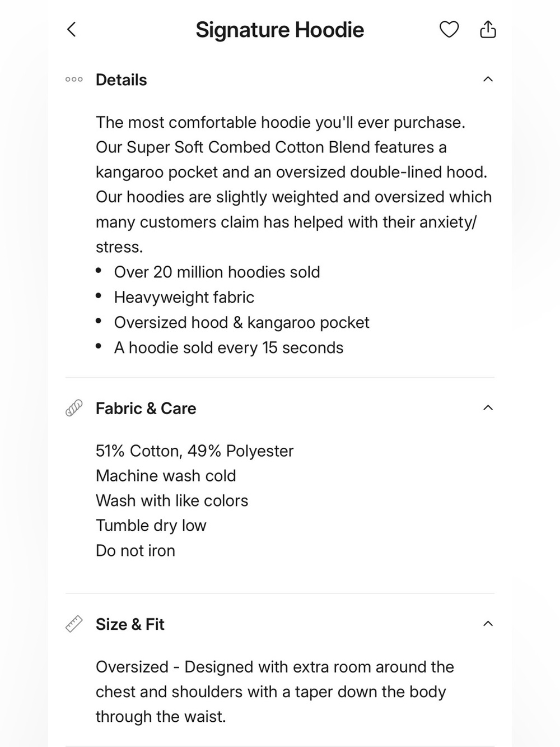Open the share icon
This screenshot has height=747, width=560.
click(488, 29)
